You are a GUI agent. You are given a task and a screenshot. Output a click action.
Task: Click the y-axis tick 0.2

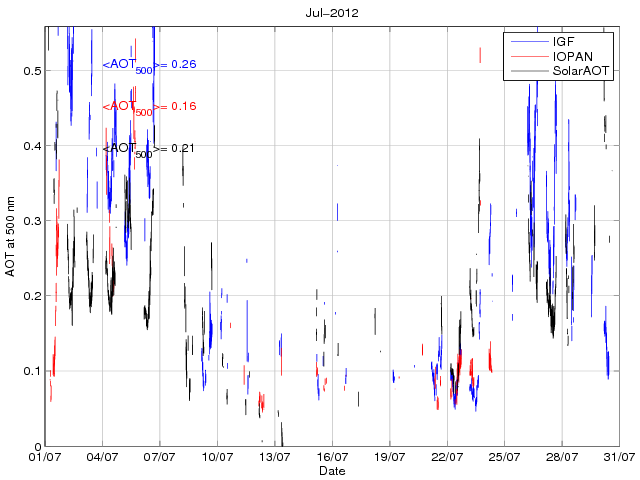point(32,296)
